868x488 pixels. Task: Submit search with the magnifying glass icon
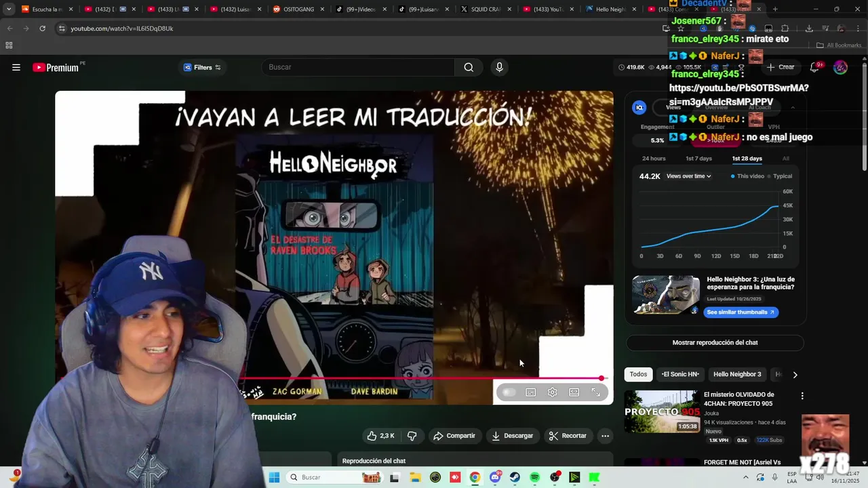(469, 67)
